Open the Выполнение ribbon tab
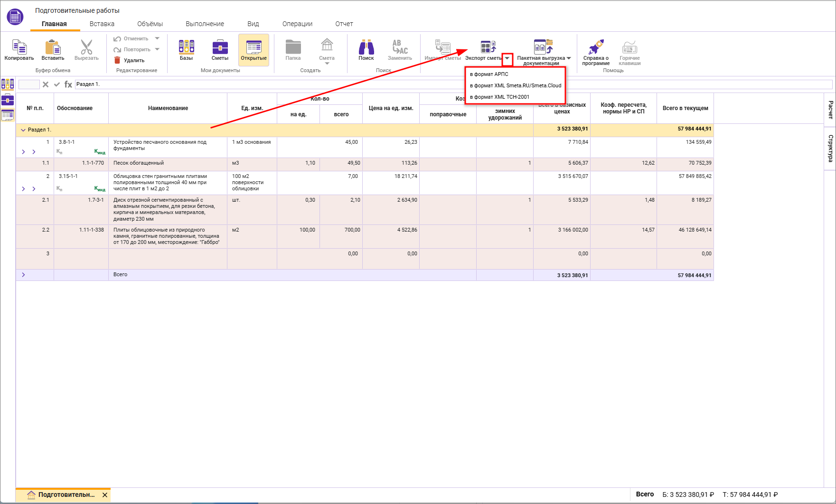This screenshot has height=504, width=836. pyautogui.click(x=205, y=24)
